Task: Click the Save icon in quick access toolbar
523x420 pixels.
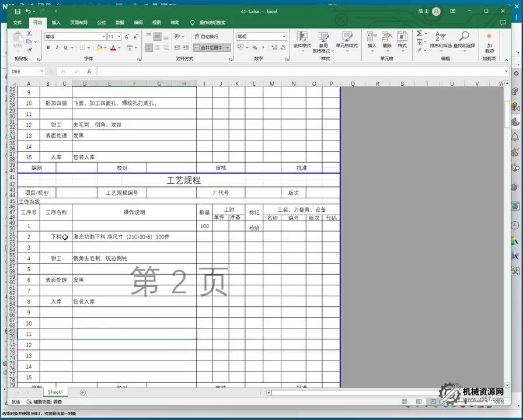Action: (18, 11)
